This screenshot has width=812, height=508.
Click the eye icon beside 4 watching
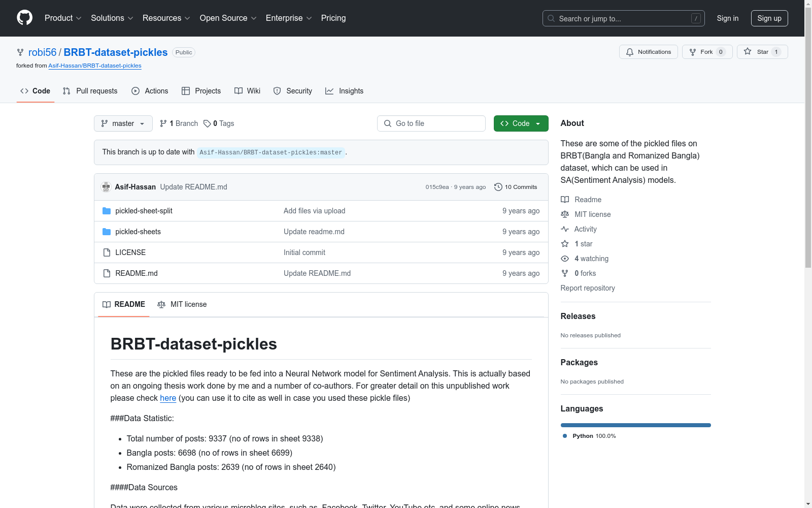point(565,259)
